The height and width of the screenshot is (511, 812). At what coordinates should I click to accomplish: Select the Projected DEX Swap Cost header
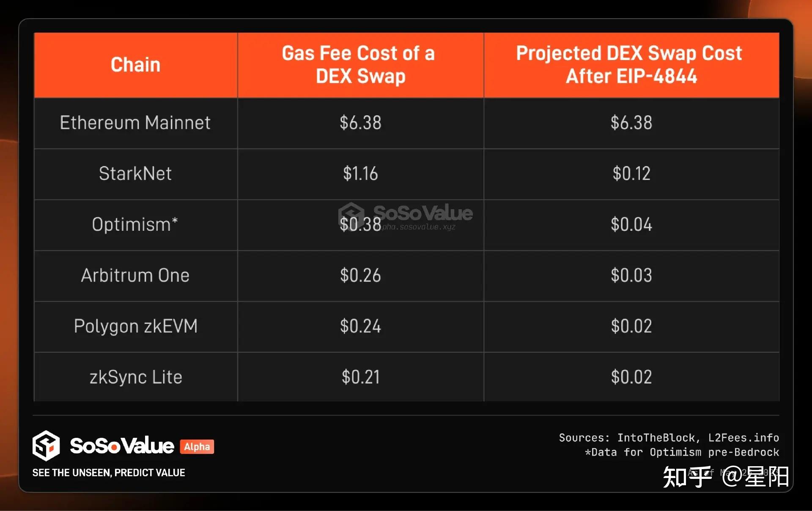(x=631, y=65)
